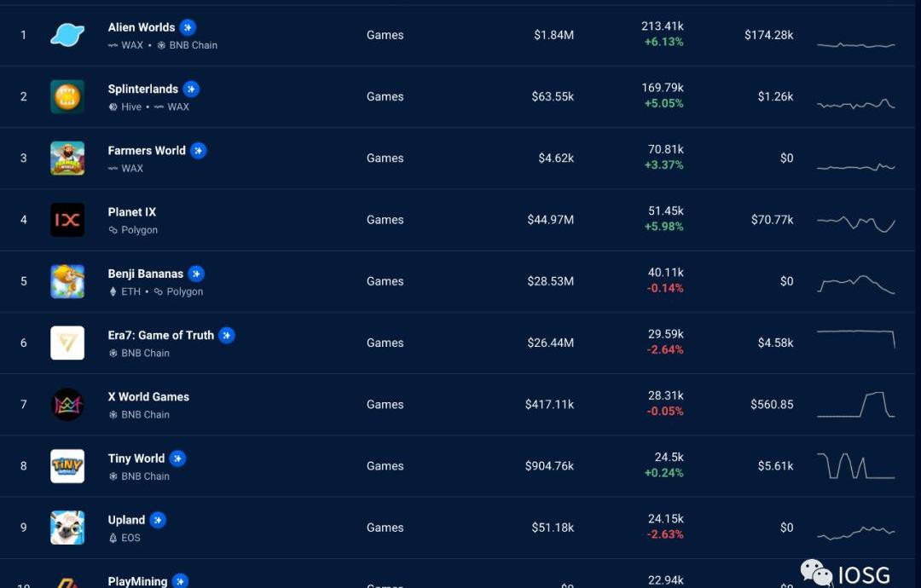Select Games category in Tiny World row

(x=385, y=466)
